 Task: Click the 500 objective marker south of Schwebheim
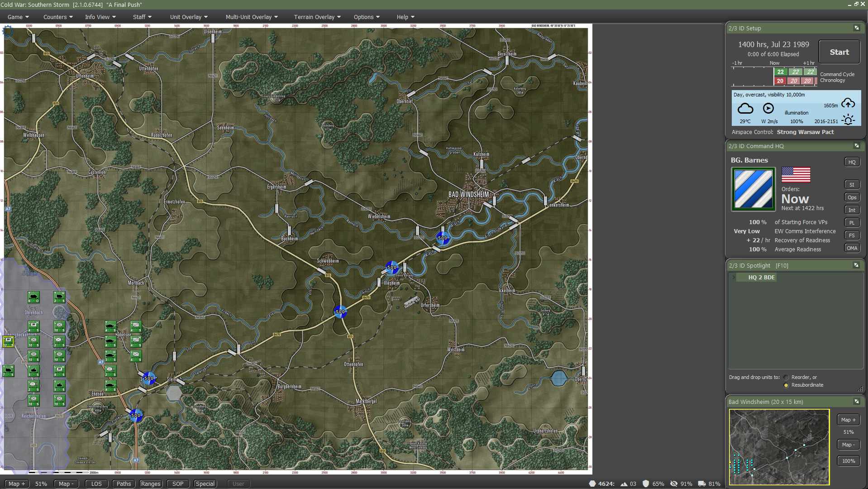coord(340,312)
